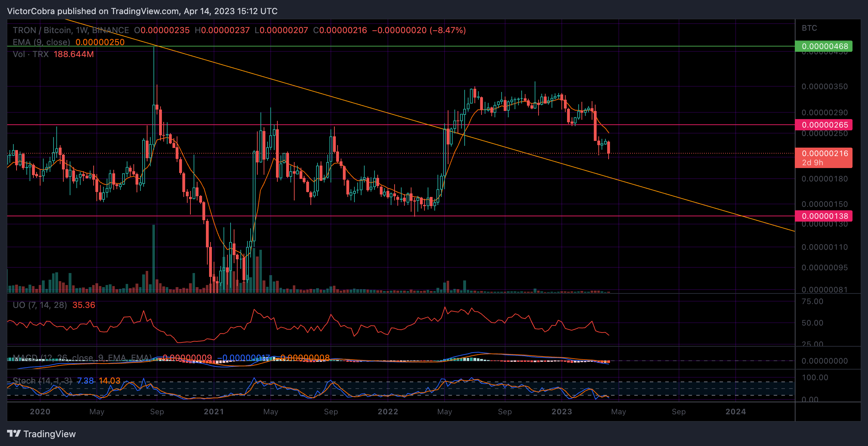
Task: Click the EMA value 0.00000250 in legend
Action: click(x=100, y=42)
